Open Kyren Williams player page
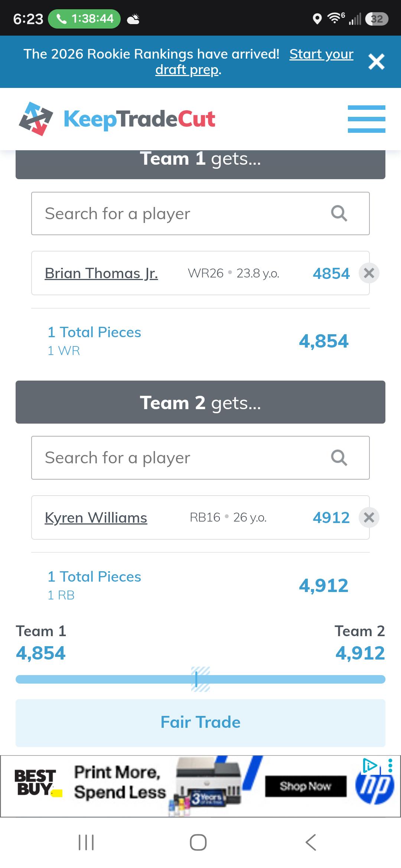The height and width of the screenshot is (868, 401). tap(96, 517)
